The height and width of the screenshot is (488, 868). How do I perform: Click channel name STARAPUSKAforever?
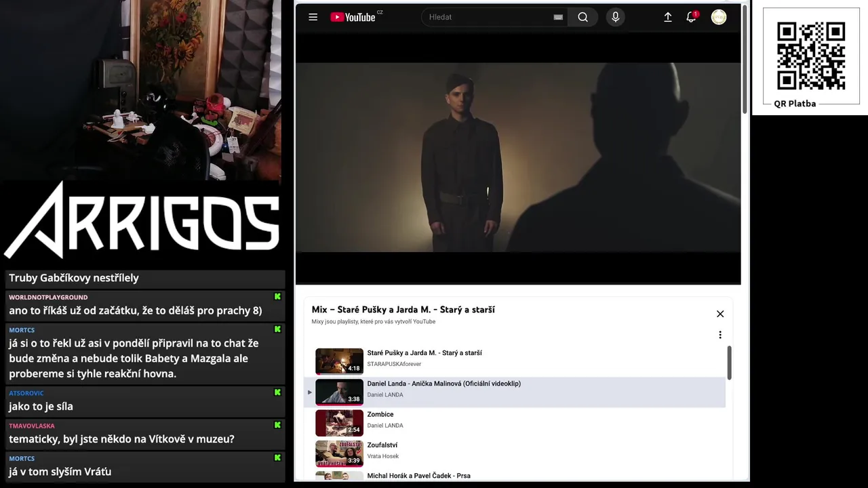tap(394, 364)
